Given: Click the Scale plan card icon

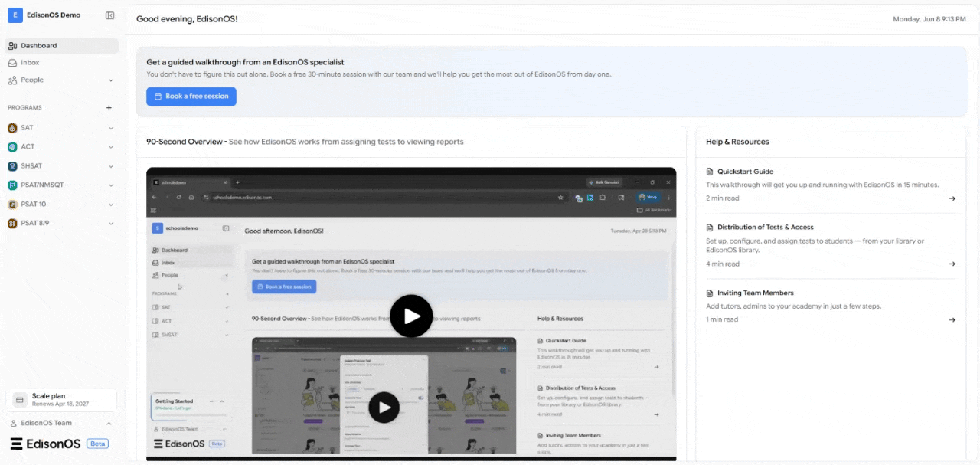Looking at the screenshot, I should coord(20,400).
